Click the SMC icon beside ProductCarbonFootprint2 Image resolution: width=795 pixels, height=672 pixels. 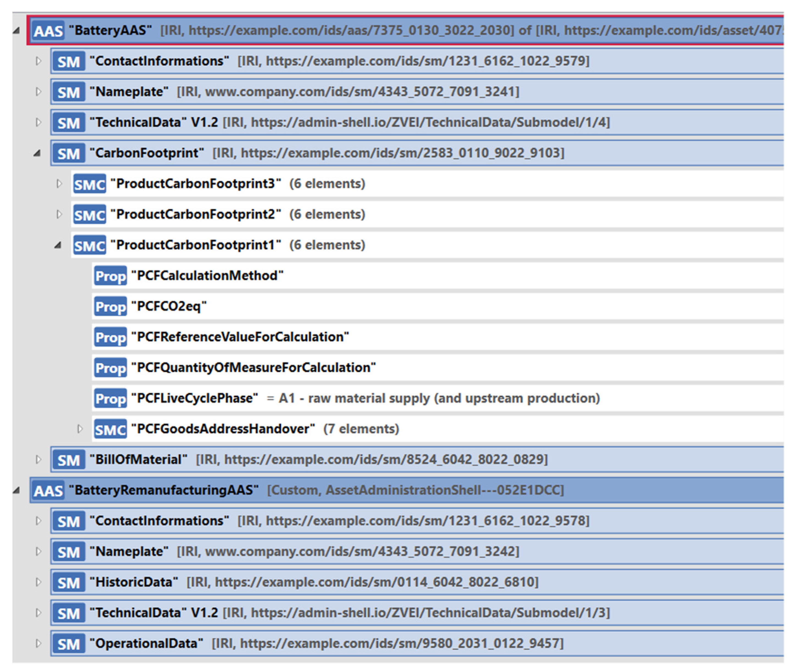coord(90,214)
